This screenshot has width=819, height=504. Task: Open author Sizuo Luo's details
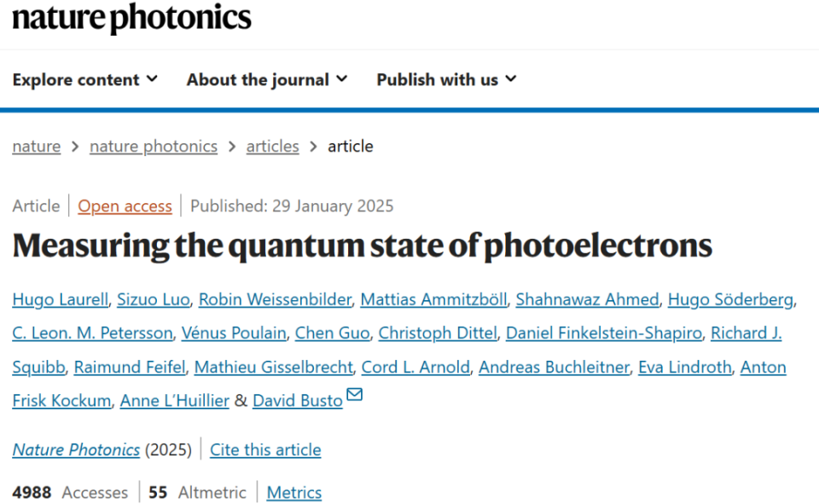pos(153,299)
